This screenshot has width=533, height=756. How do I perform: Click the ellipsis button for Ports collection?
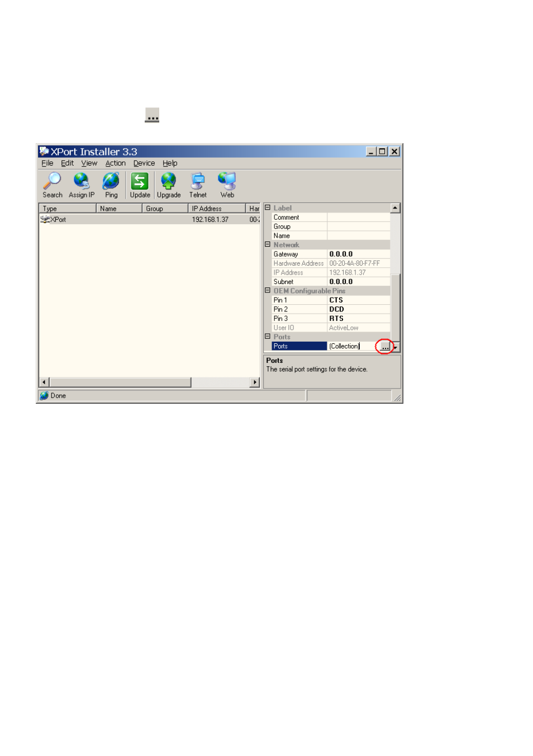point(385,347)
